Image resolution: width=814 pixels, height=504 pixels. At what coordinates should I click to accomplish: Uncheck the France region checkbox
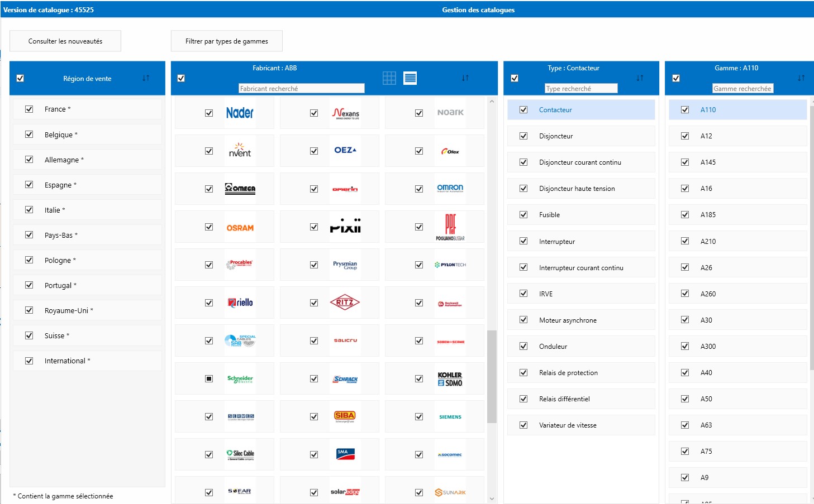pos(29,109)
